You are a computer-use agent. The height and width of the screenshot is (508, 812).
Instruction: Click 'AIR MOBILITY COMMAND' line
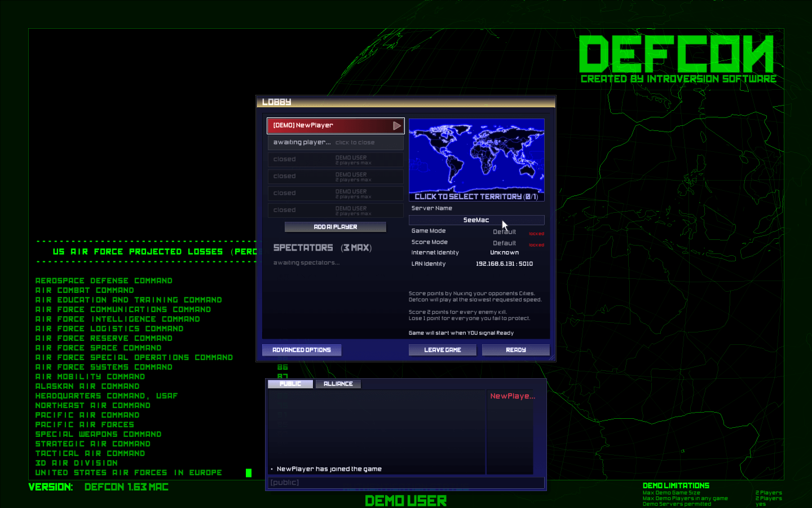click(x=90, y=376)
